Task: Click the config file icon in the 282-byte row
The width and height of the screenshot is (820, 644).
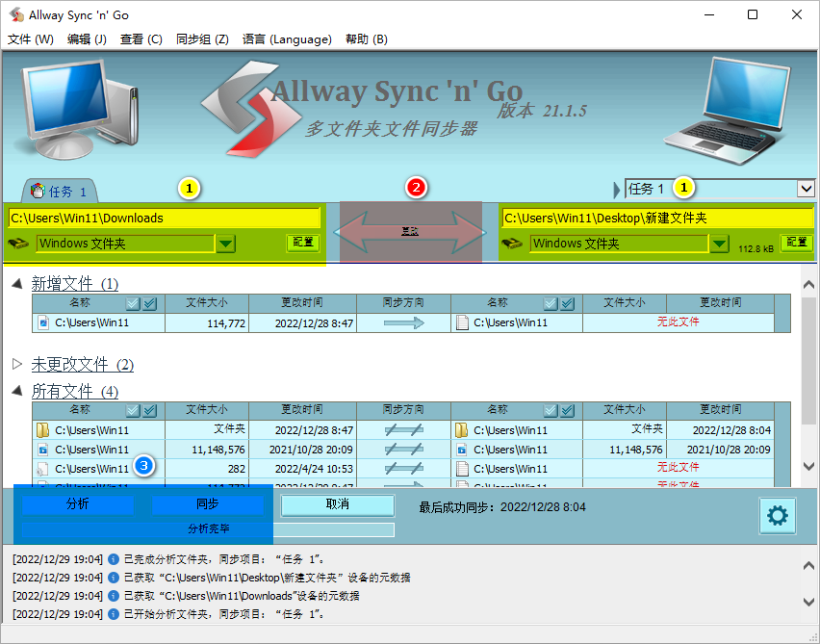Action: 43,469
